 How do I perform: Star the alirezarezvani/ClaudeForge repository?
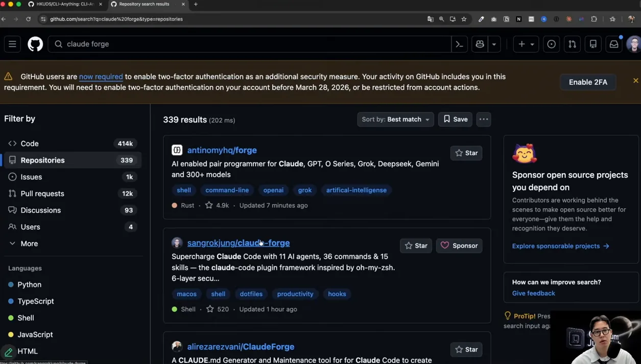(x=466, y=349)
